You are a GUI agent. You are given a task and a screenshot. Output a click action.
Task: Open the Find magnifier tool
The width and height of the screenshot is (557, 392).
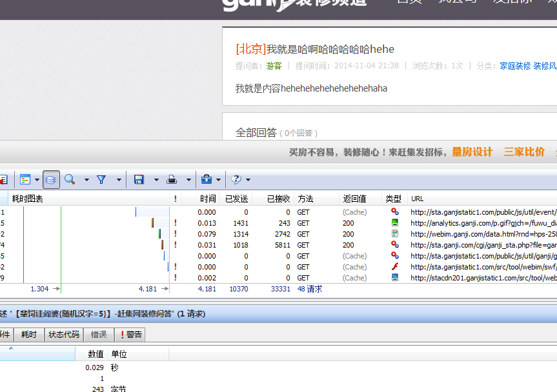[x=69, y=179]
